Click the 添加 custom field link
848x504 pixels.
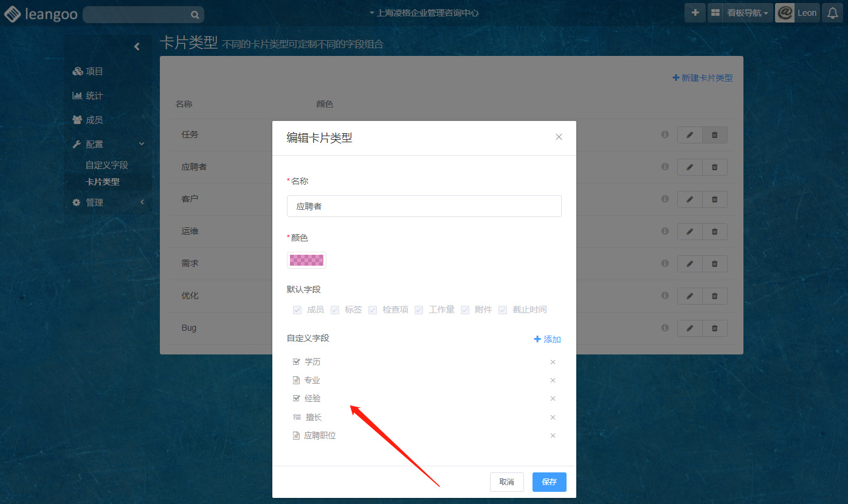point(547,340)
